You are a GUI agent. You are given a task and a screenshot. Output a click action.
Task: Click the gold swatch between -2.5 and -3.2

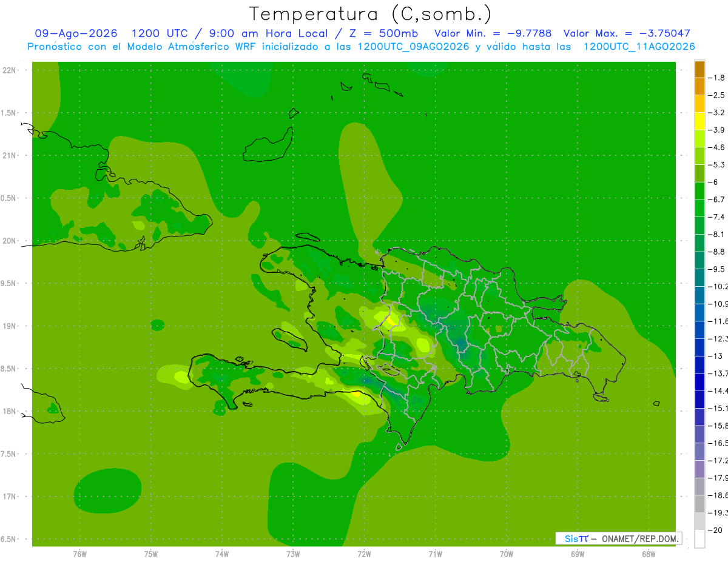click(x=699, y=104)
